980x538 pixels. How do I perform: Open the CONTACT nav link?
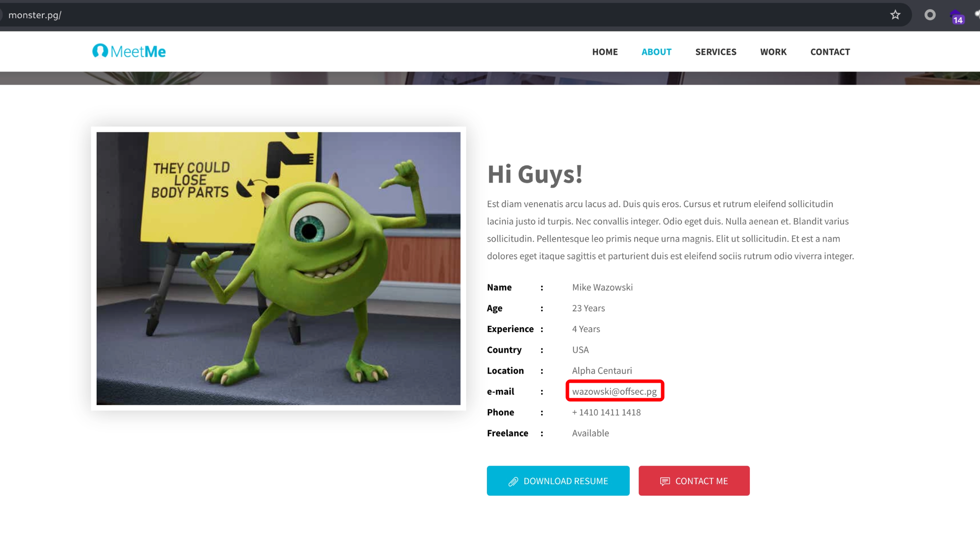click(830, 52)
